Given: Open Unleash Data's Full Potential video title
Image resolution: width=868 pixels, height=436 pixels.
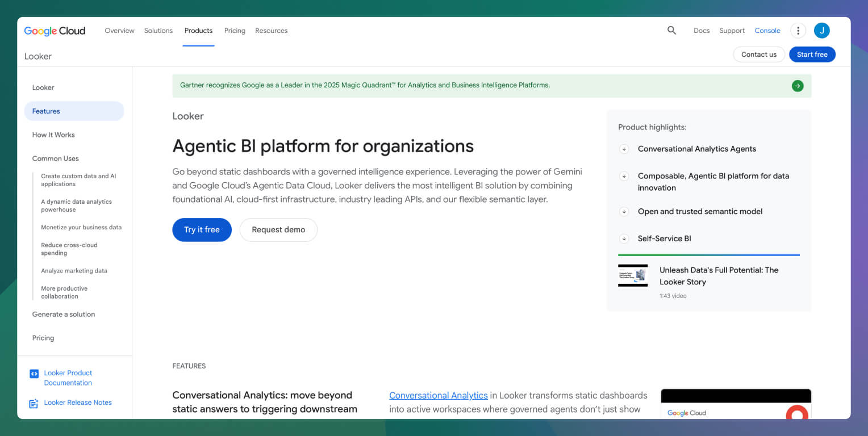Looking at the screenshot, I should click(x=719, y=276).
